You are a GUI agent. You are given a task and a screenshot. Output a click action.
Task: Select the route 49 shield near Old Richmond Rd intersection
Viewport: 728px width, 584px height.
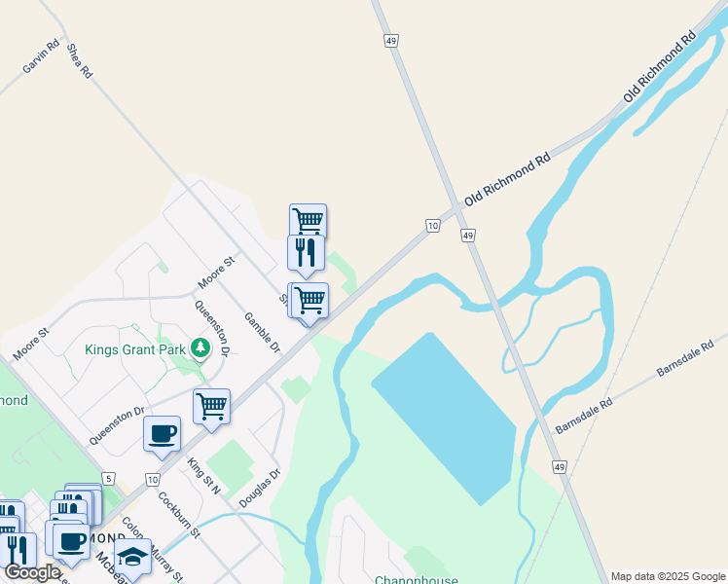tap(468, 236)
